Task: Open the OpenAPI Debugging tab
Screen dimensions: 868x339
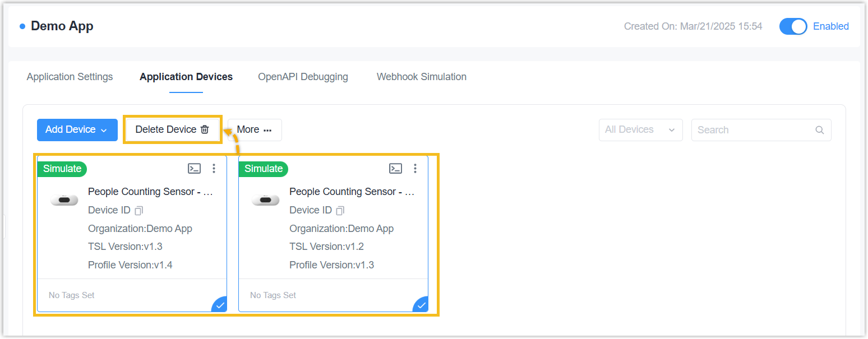Action: 303,77
